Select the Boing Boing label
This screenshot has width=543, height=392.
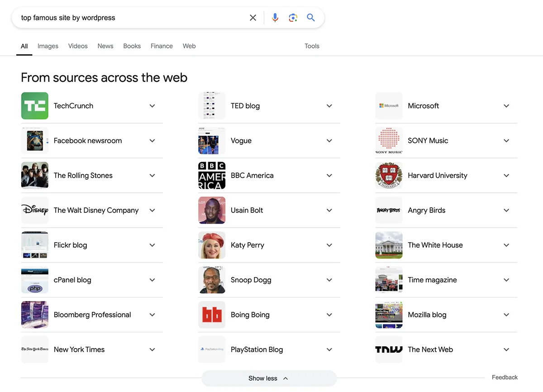point(250,315)
